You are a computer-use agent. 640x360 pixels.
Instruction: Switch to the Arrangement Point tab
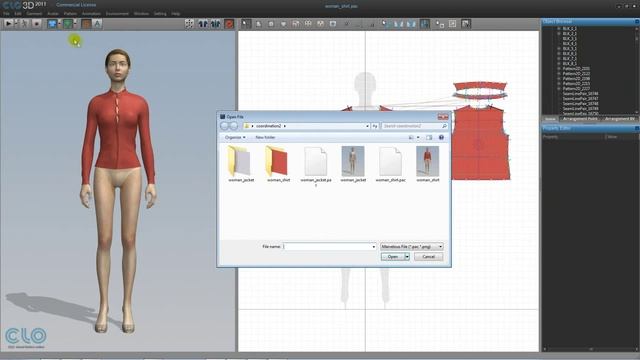pyautogui.click(x=580, y=119)
